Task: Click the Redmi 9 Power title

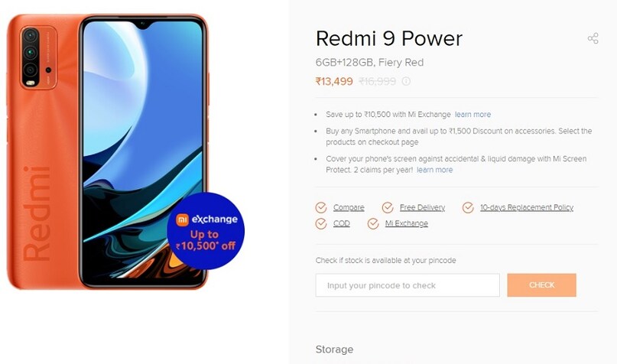Action: (x=388, y=38)
